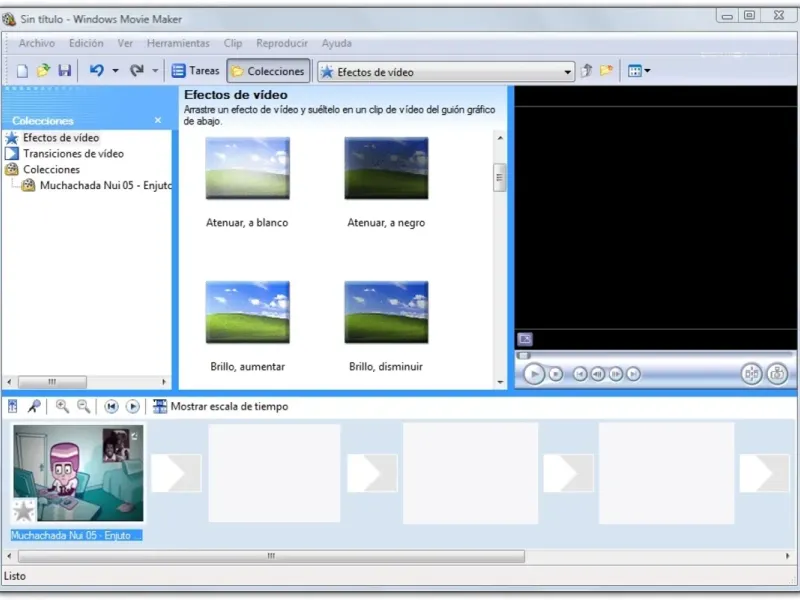Click the New collection folder icon
The image size is (800, 600).
pos(606,71)
